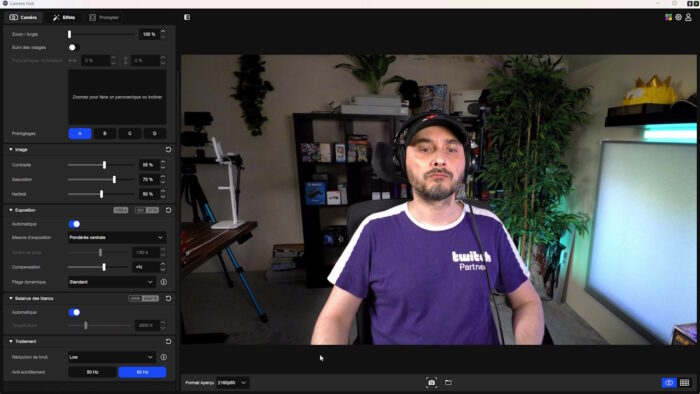This screenshot has width=700, height=394.
Task: Toggle the preview eye button
Action: pos(669,382)
